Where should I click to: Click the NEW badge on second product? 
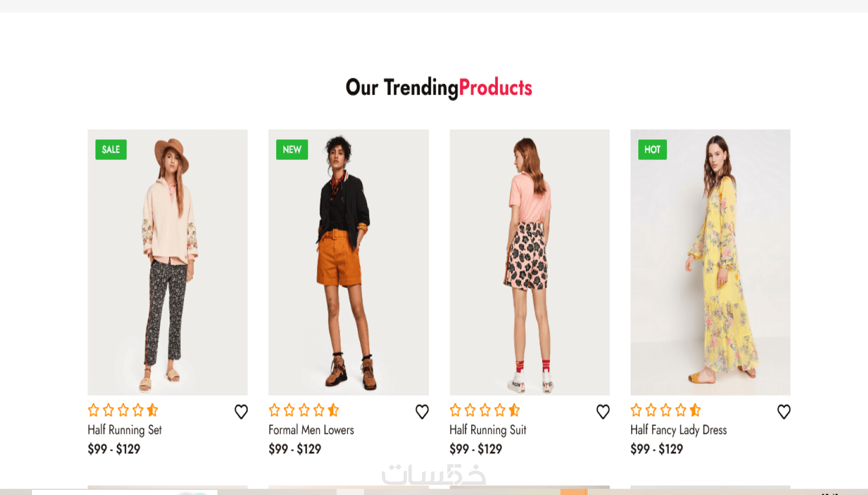click(x=292, y=150)
